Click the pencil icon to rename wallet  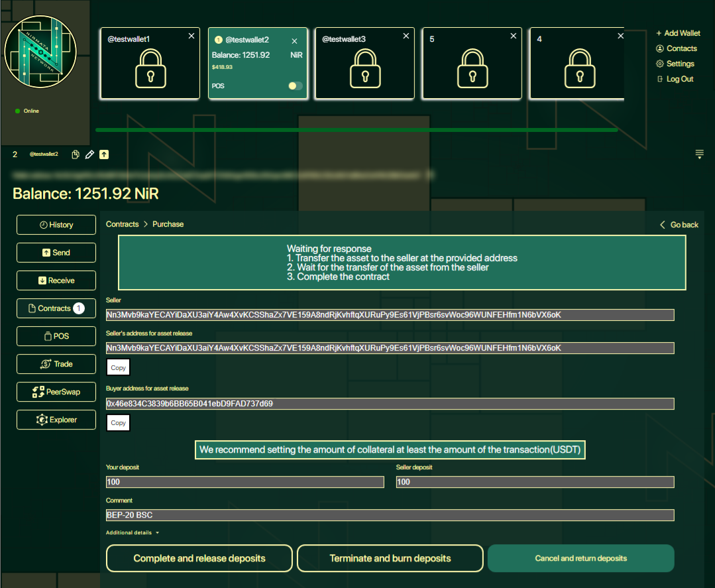tap(90, 154)
